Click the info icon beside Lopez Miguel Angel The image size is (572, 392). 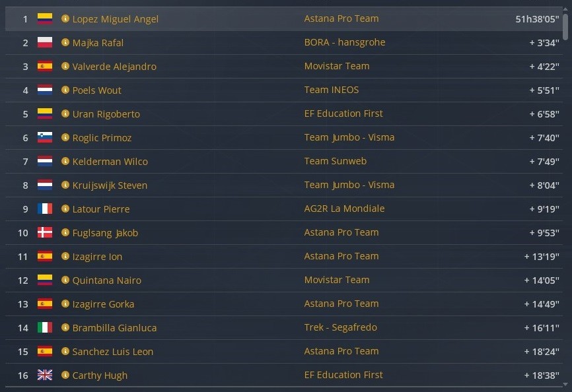tap(65, 18)
